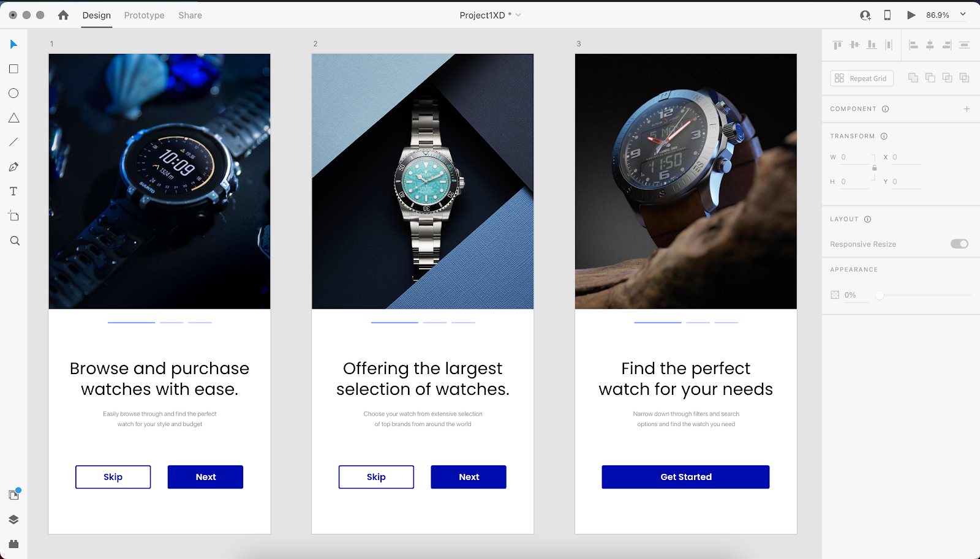Add a component with plus icon

tap(967, 109)
